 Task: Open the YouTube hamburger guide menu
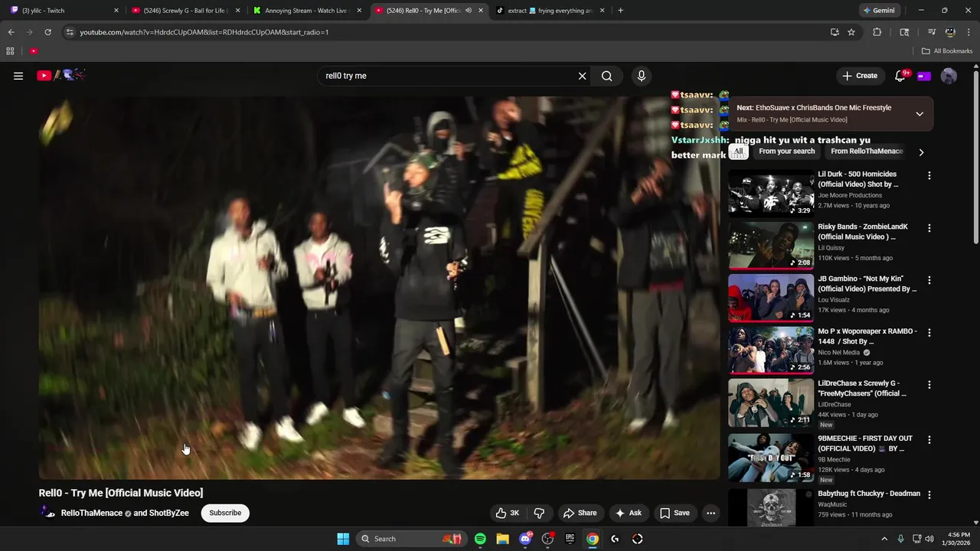[18, 76]
